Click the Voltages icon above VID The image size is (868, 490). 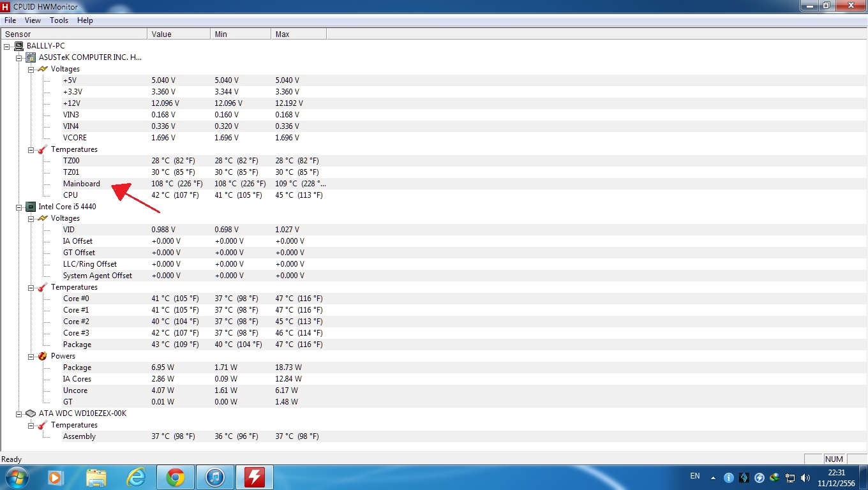pyautogui.click(x=42, y=218)
